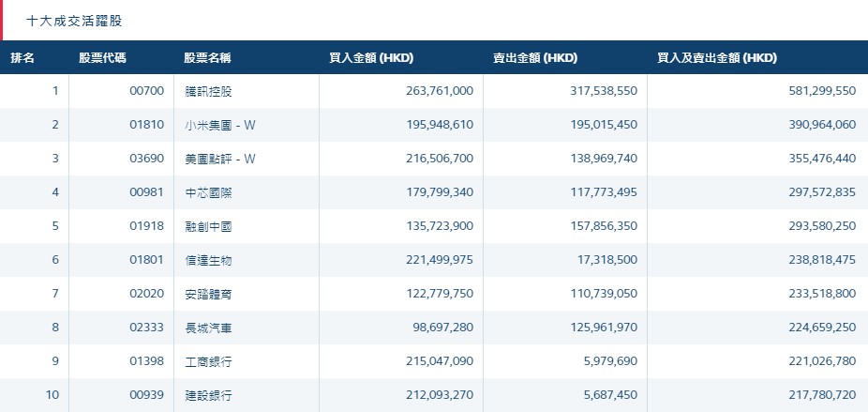Click sell amount 138,969,740
The image size is (868, 412).
pyautogui.click(x=604, y=158)
